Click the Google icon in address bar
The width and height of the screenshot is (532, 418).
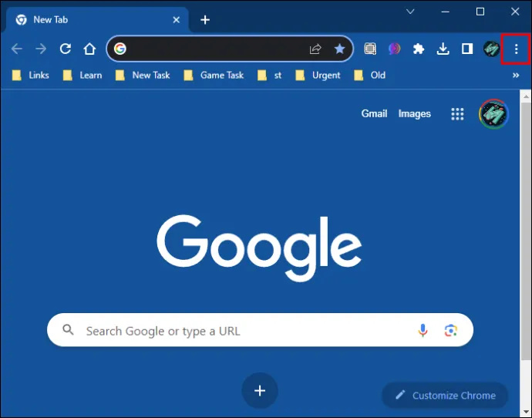[120, 49]
